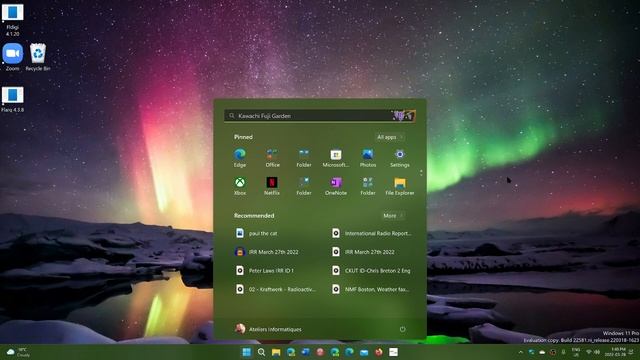The image size is (640, 360).
Task: Open Settings from the pinned apps
Action: (400, 158)
